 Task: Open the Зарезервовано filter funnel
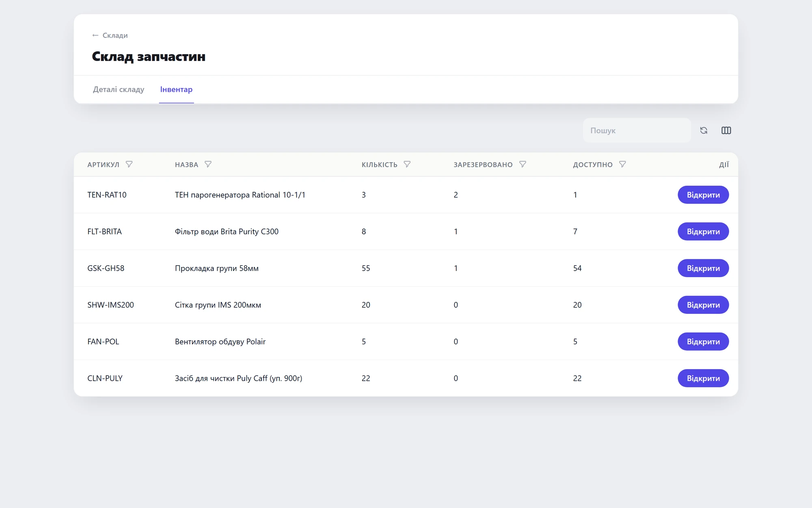(x=523, y=164)
